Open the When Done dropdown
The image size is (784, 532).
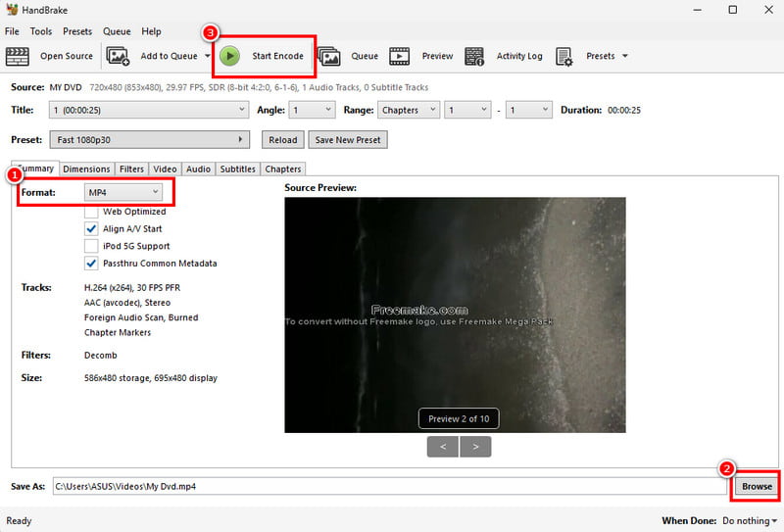[x=750, y=521]
